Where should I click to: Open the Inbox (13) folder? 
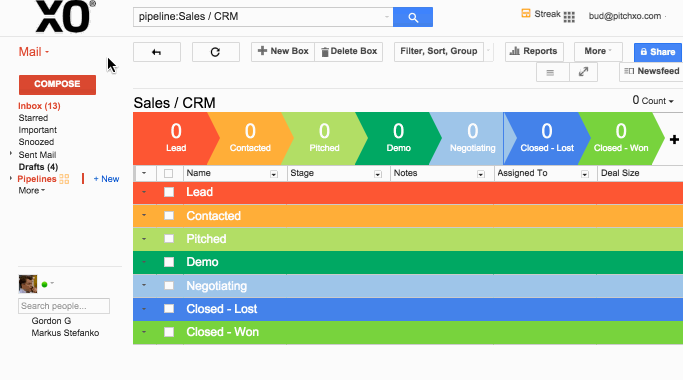click(x=39, y=106)
